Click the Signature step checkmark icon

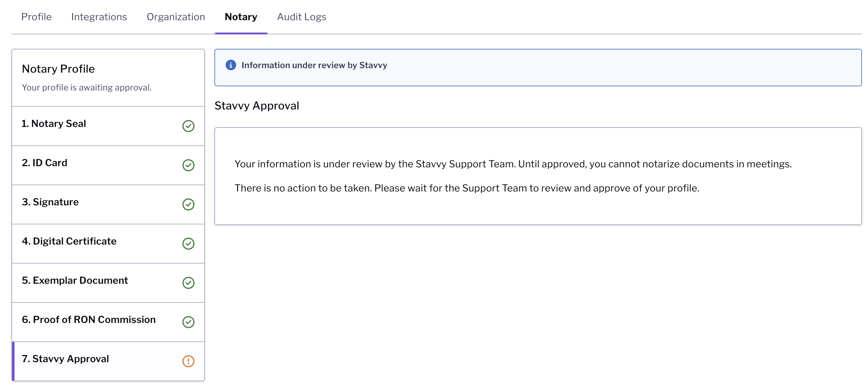[188, 205]
